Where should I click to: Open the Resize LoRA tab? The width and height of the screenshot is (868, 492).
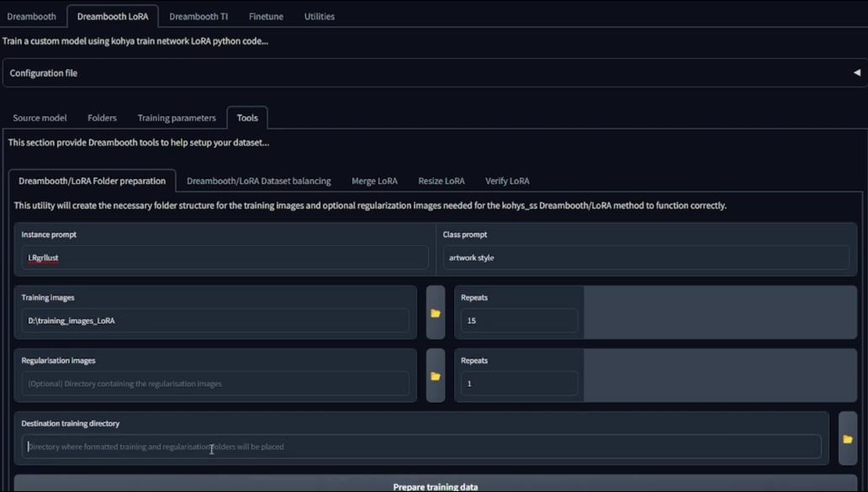(441, 181)
